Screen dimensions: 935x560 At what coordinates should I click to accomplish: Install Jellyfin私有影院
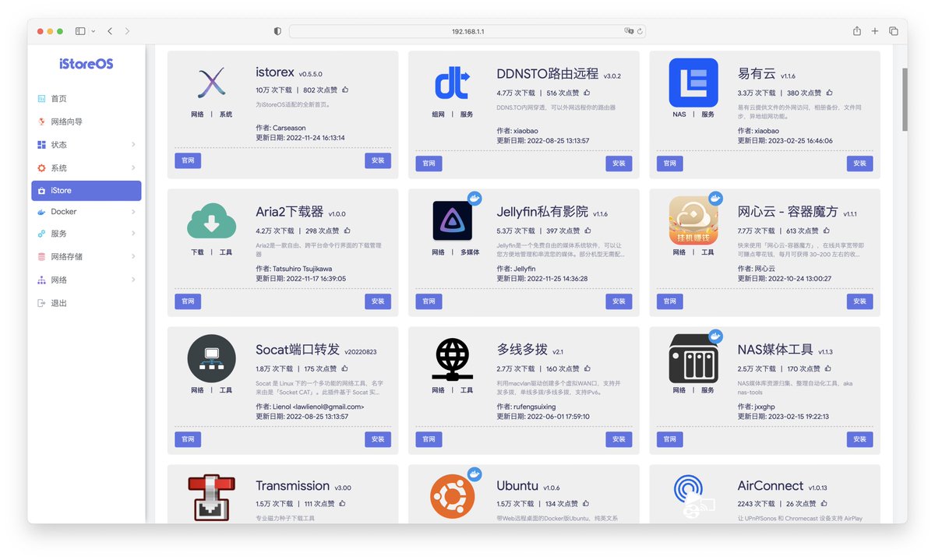[619, 301]
